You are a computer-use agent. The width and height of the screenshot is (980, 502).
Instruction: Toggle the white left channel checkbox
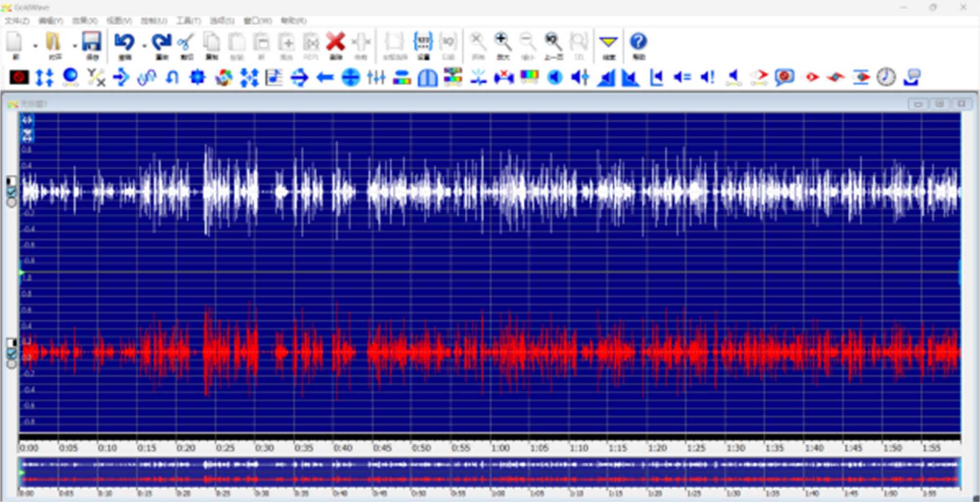pyautogui.click(x=12, y=192)
